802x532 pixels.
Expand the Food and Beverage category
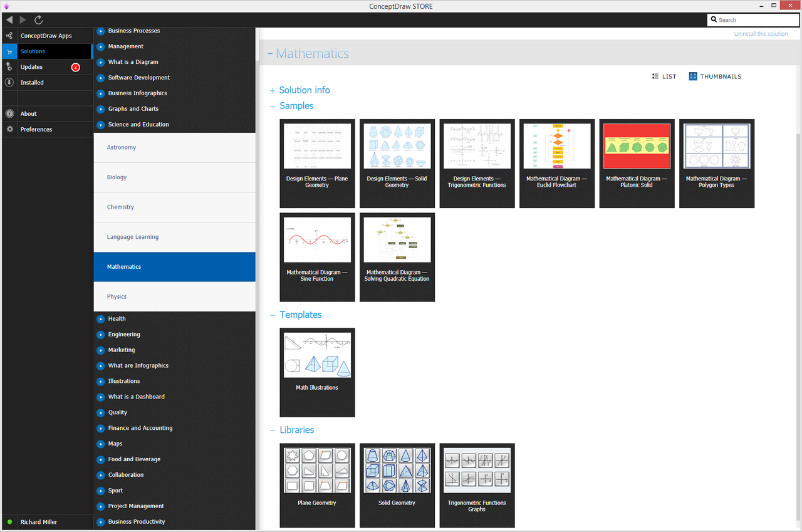[x=101, y=459]
